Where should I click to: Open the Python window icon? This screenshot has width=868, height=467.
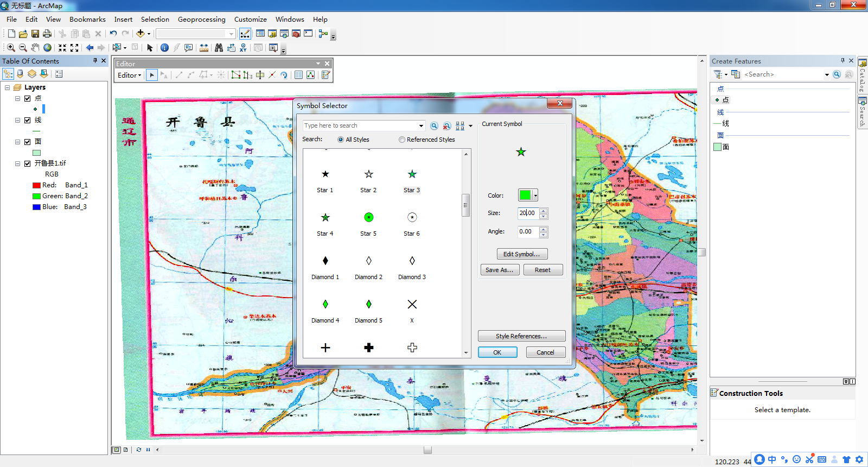pyautogui.click(x=308, y=34)
